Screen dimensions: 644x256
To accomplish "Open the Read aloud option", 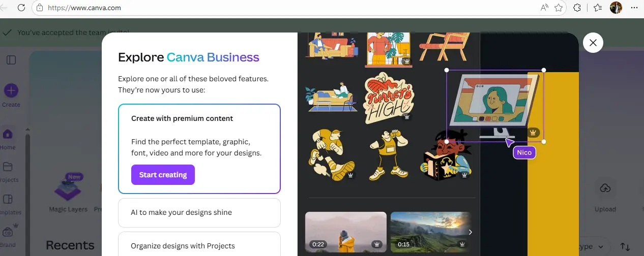I will (544, 8).
